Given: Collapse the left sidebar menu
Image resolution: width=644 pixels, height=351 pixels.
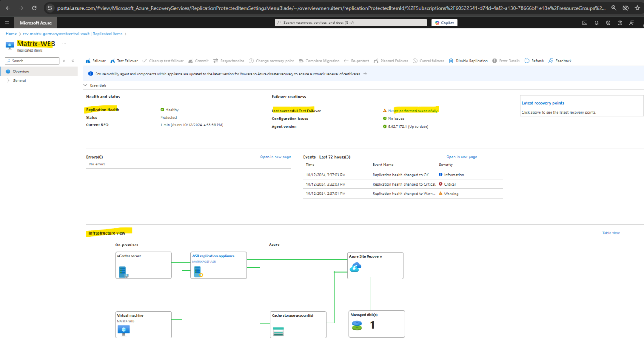Looking at the screenshot, I should [72, 61].
